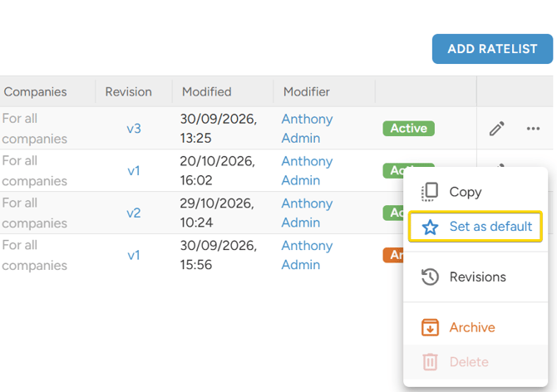This screenshot has height=392, width=557.
Task: Click the Revisions history clock icon
Action: coord(430,277)
